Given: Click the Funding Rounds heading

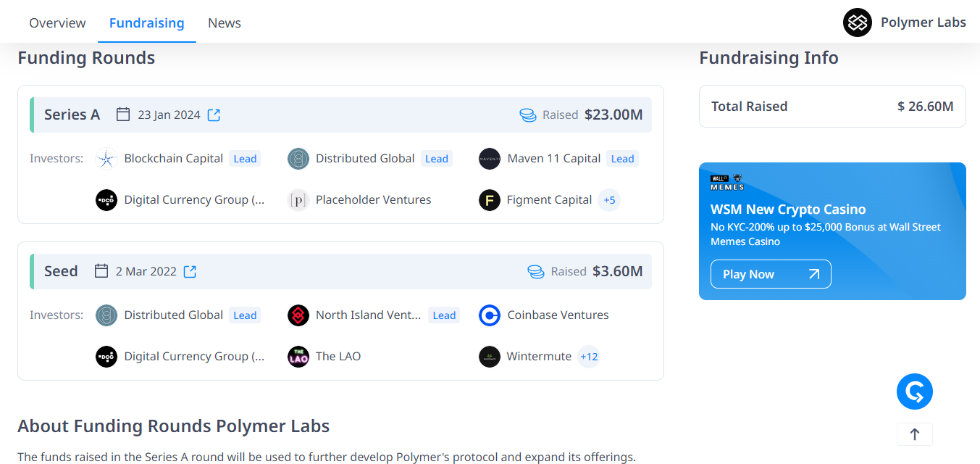Looking at the screenshot, I should click(x=86, y=58).
